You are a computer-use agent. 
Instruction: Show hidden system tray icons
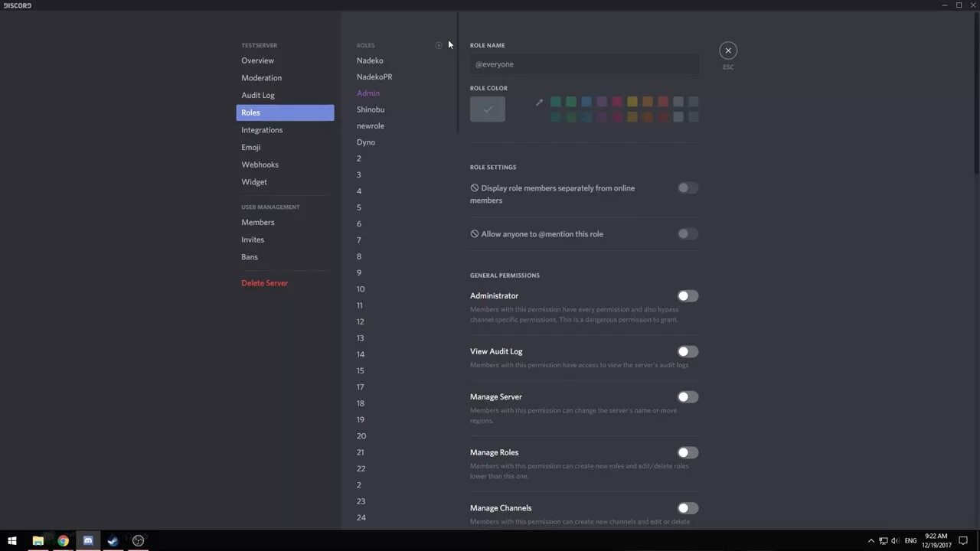(x=871, y=540)
